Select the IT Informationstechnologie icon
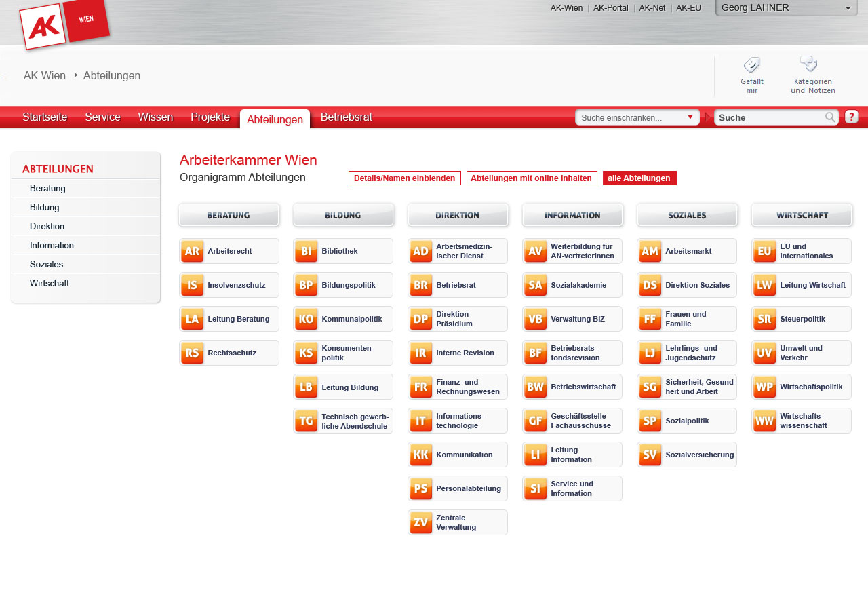The height and width of the screenshot is (597, 868). point(421,421)
